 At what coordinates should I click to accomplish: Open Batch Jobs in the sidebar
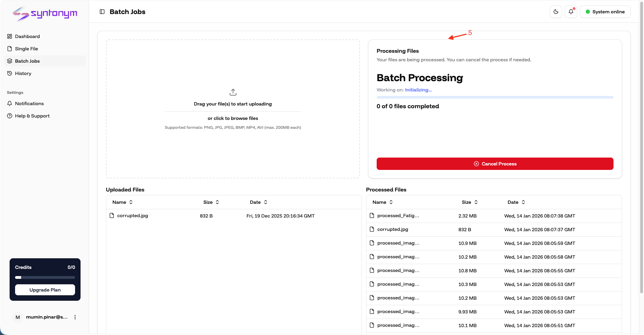[27, 61]
